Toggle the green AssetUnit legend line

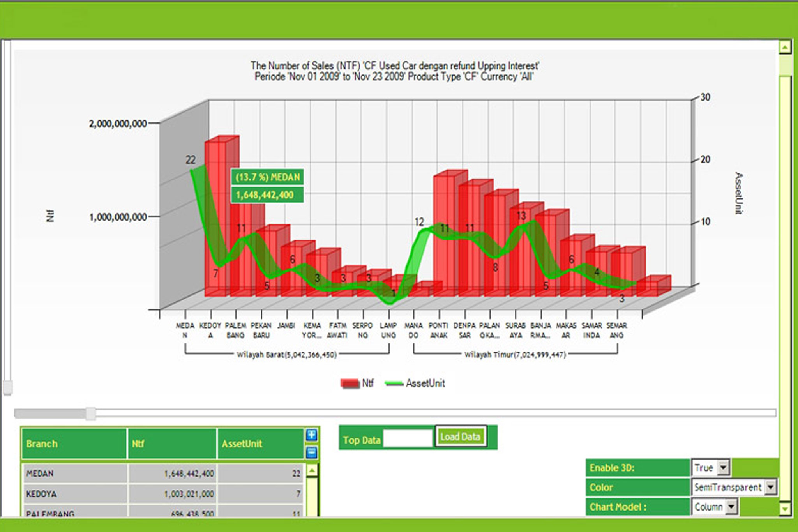coord(394,384)
